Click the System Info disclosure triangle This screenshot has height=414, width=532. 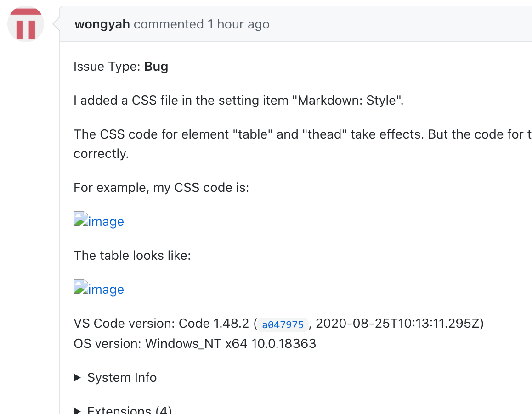click(x=77, y=377)
